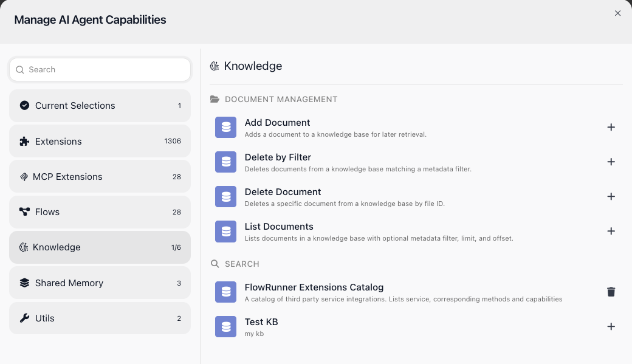Click the Test KB database icon
632x364 pixels.
click(x=225, y=326)
